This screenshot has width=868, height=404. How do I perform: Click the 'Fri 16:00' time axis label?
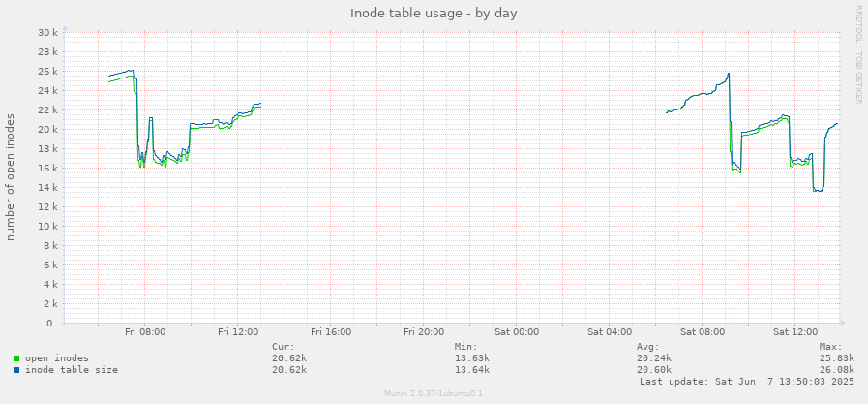point(331,332)
